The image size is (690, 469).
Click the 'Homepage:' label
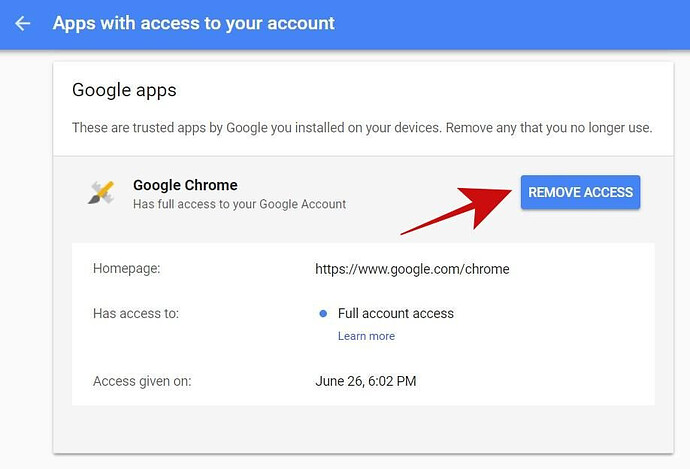pyautogui.click(x=126, y=269)
